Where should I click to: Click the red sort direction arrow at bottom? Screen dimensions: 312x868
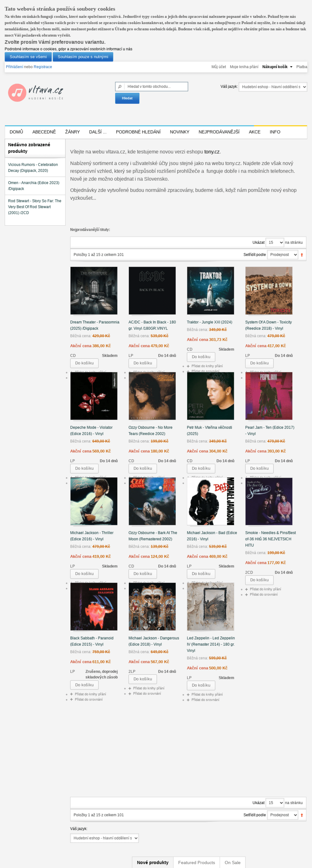click(x=302, y=815)
